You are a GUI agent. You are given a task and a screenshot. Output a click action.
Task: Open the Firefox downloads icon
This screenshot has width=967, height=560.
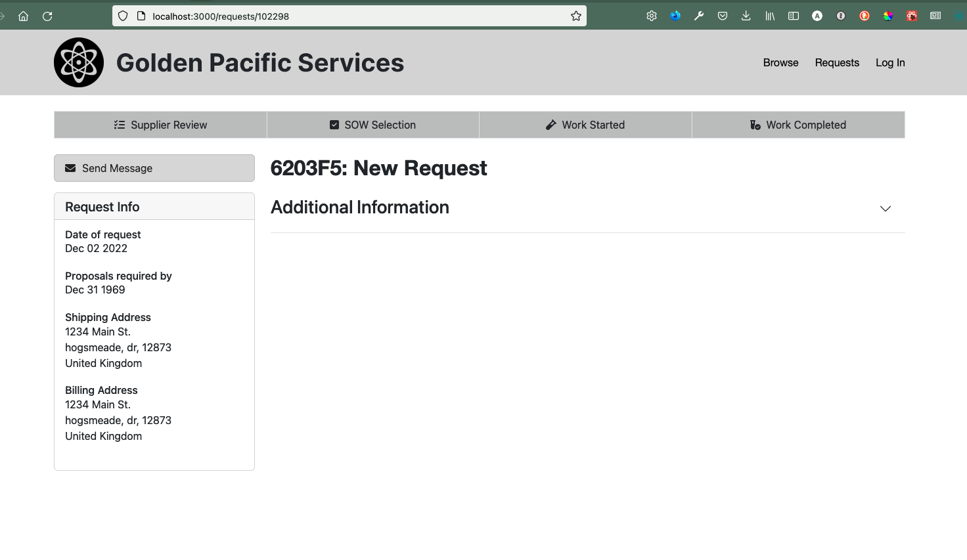tap(746, 16)
